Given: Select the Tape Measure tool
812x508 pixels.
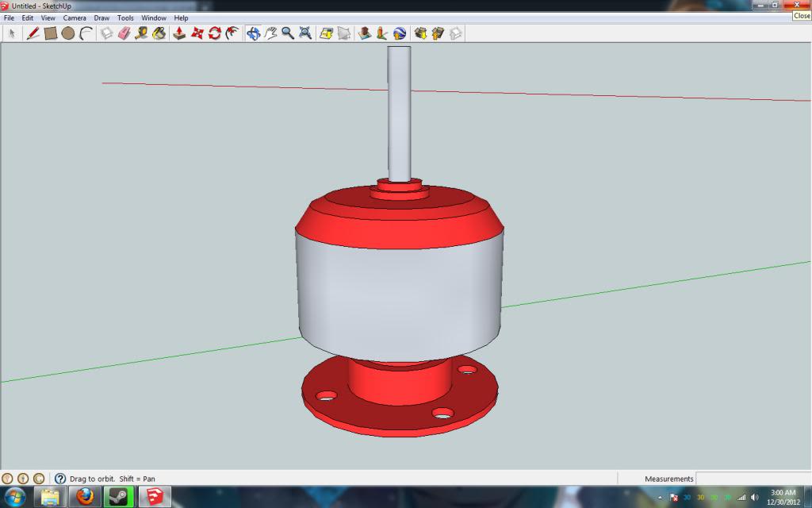Looking at the screenshot, I should [141, 33].
